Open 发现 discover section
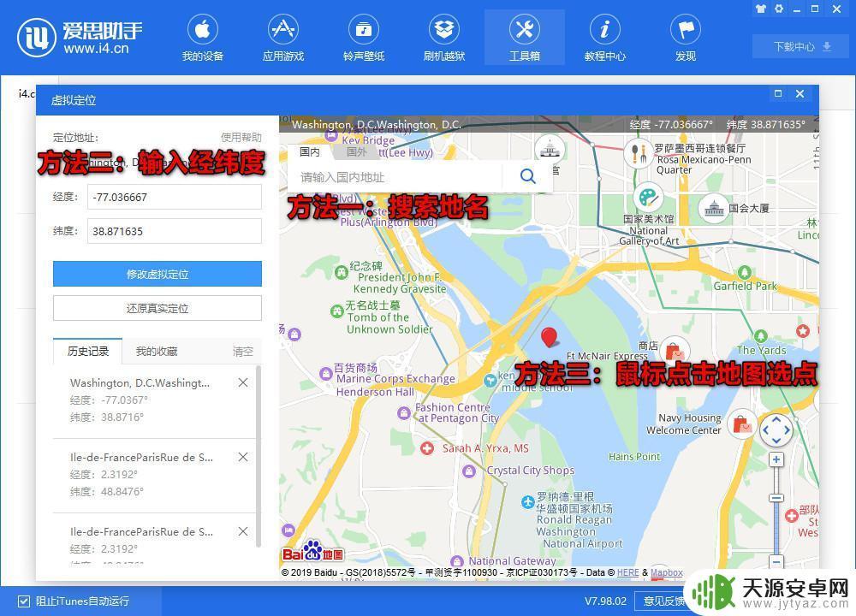The width and height of the screenshot is (856, 616). coord(686,38)
